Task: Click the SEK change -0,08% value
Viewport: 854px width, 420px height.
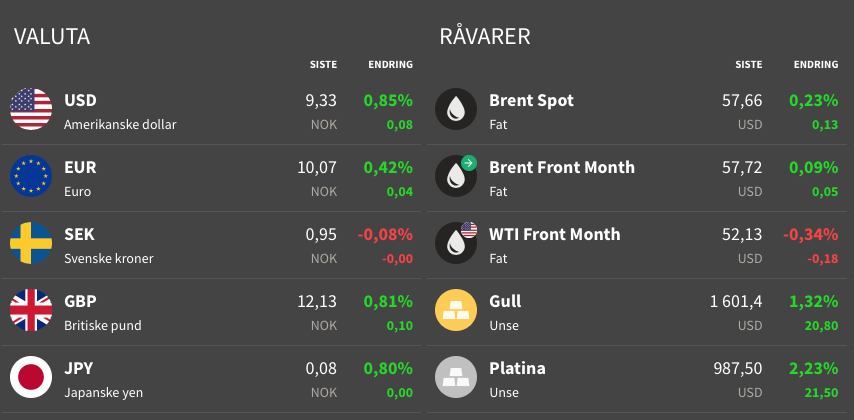Action: [385, 235]
